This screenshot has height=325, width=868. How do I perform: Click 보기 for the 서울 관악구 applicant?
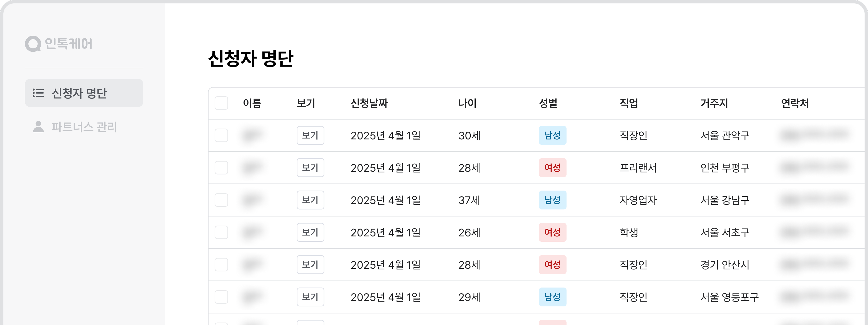tap(310, 136)
